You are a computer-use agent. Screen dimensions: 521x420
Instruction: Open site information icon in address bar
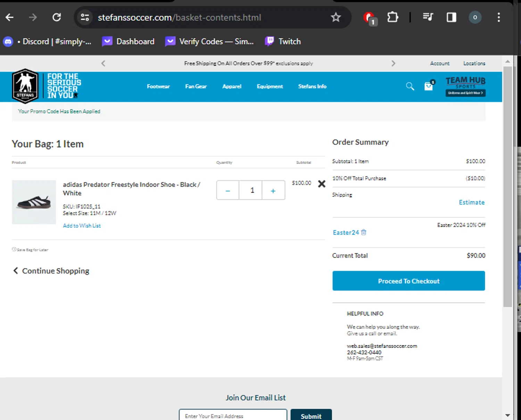[85, 17]
